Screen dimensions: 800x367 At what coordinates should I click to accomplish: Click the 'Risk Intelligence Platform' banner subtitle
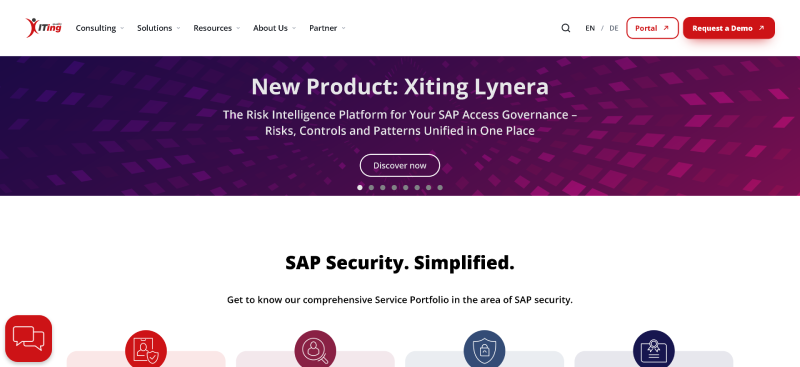tap(400, 123)
